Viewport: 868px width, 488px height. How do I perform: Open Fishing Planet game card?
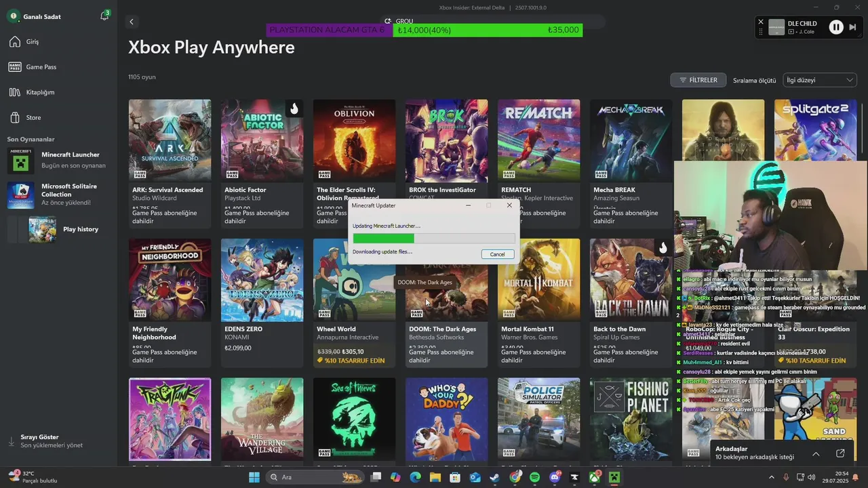coord(631,422)
